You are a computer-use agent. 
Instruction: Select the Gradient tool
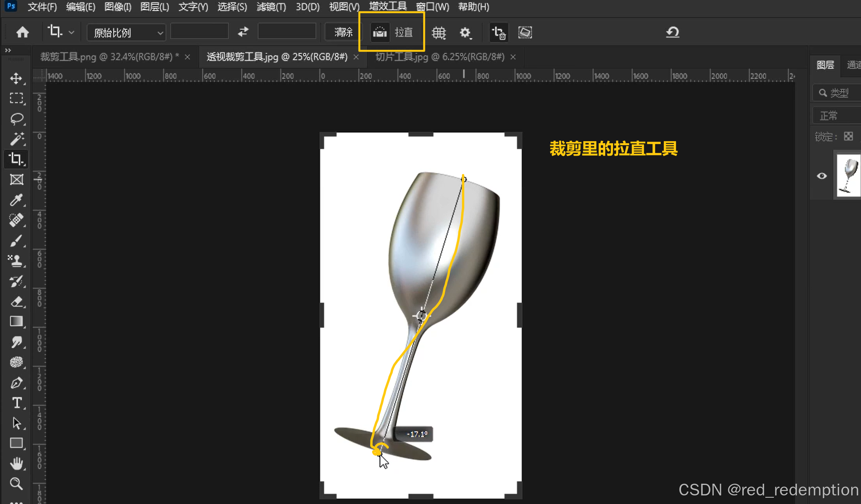(16, 321)
